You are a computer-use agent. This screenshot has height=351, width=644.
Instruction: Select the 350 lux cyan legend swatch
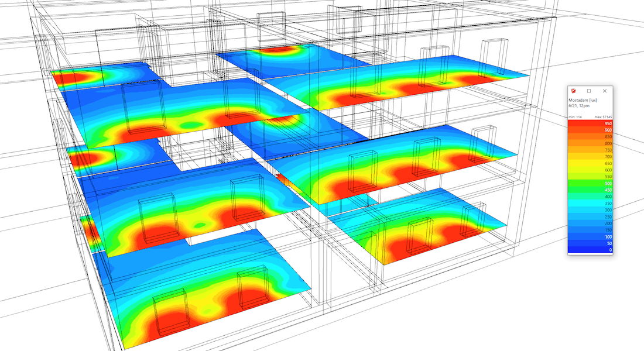(x=590, y=203)
